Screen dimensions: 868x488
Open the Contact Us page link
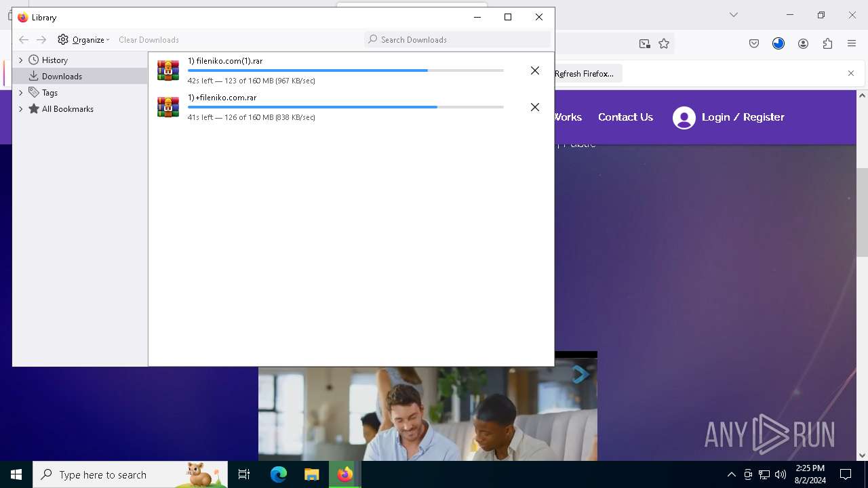point(625,117)
